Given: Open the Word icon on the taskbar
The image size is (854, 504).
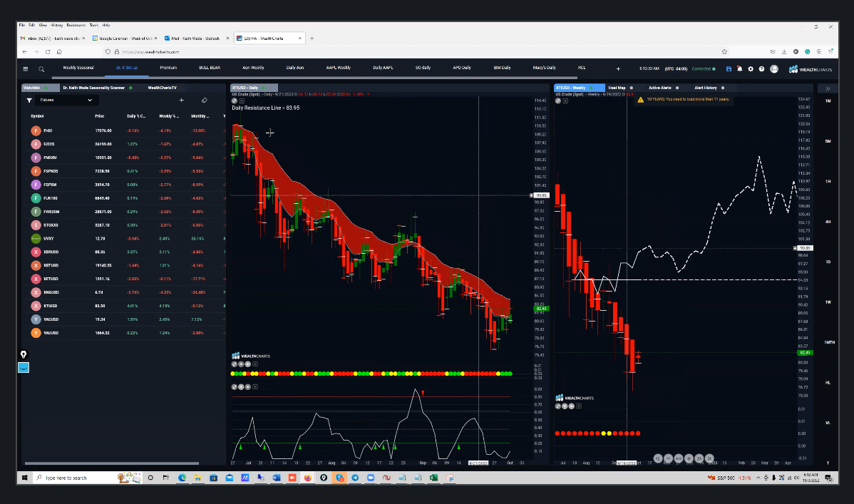Looking at the screenshot, I should coord(276,478).
